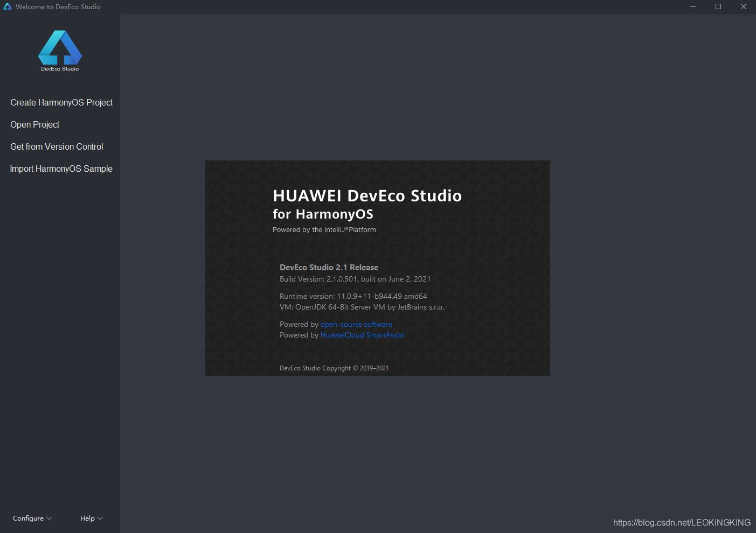This screenshot has width=756, height=533.
Task: Minimize the DevEco Studio window
Action: point(693,6)
